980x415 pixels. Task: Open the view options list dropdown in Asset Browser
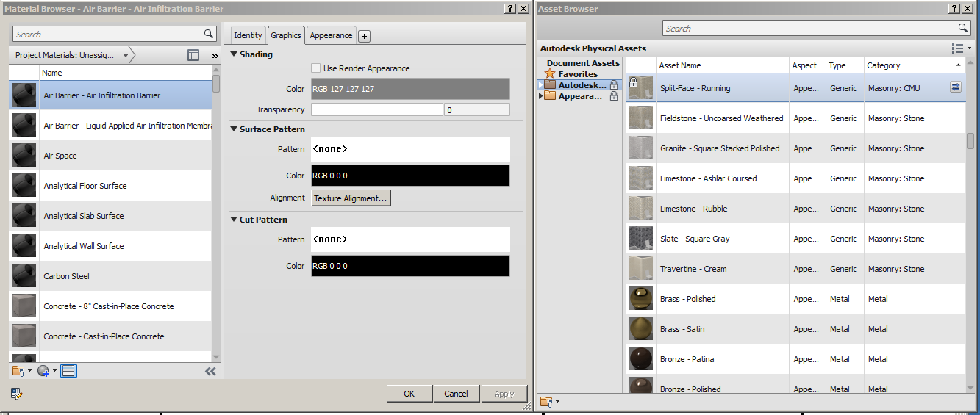tap(960, 48)
